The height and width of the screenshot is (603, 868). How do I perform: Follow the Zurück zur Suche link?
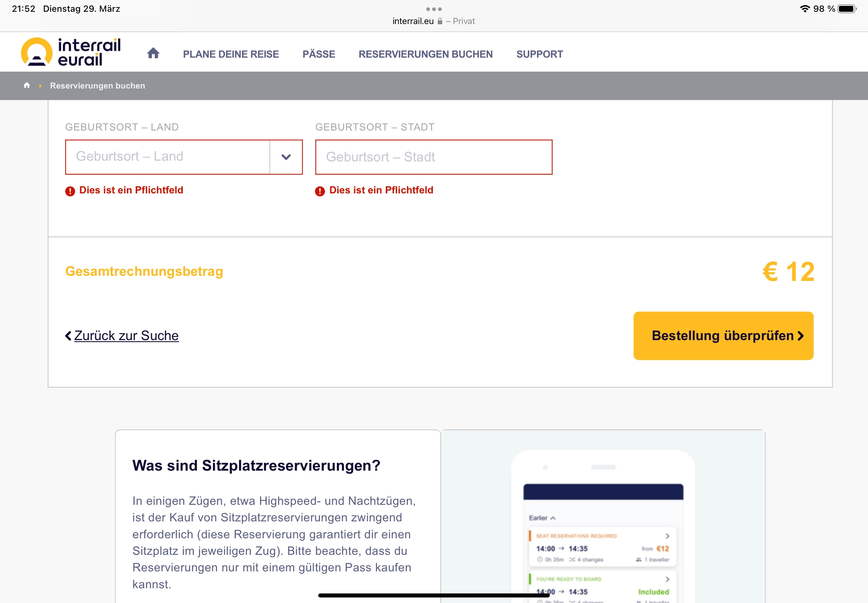click(126, 335)
